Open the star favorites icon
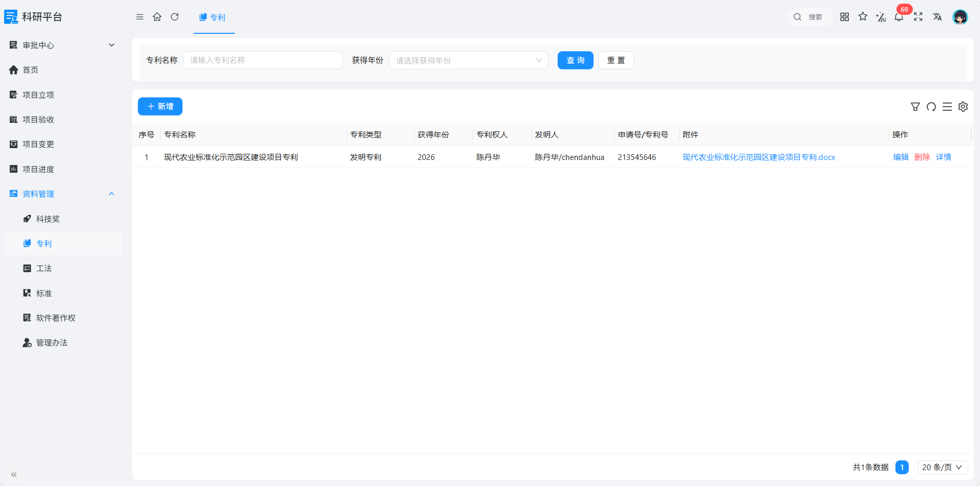The width and height of the screenshot is (980, 486). (x=863, y=17)
